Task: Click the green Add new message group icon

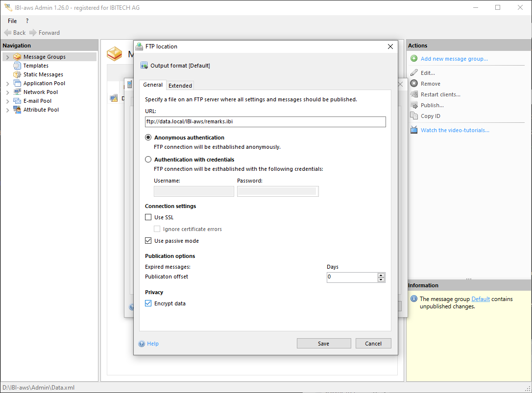Action: tap(414, 59)
